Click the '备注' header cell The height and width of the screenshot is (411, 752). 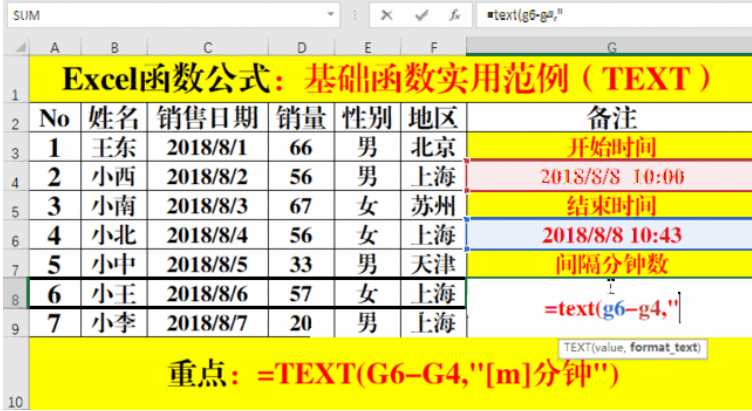tap(610, 117)
